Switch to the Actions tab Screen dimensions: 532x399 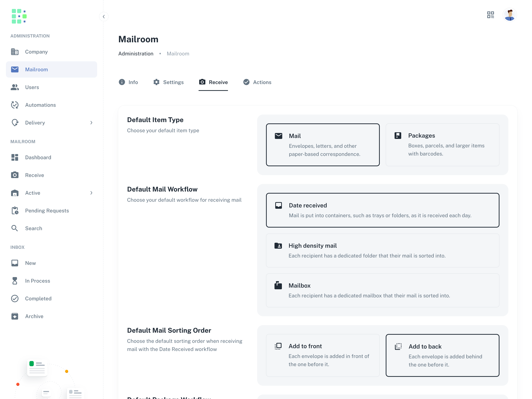[x=257, y=82]
